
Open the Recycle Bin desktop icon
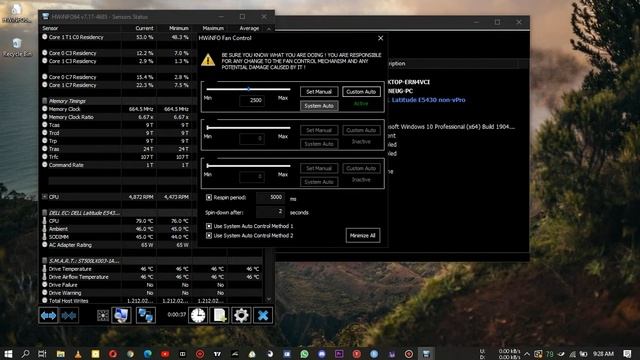[16, 47]
